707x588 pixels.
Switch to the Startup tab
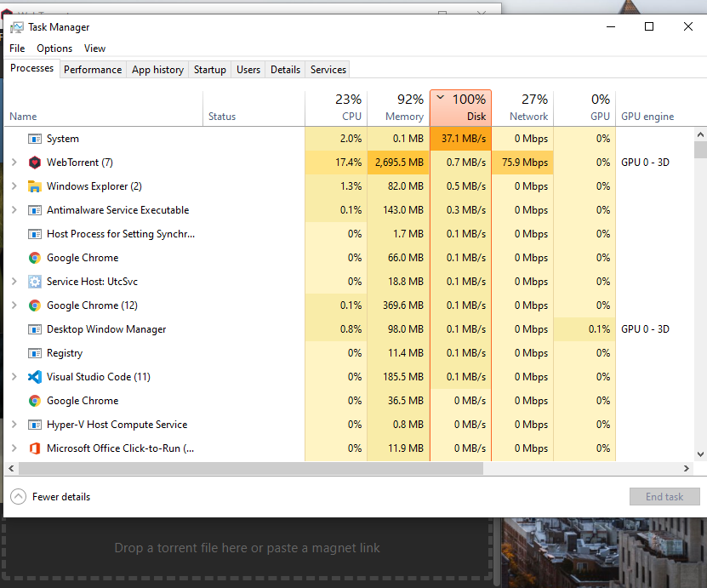(x=209, y=70)
